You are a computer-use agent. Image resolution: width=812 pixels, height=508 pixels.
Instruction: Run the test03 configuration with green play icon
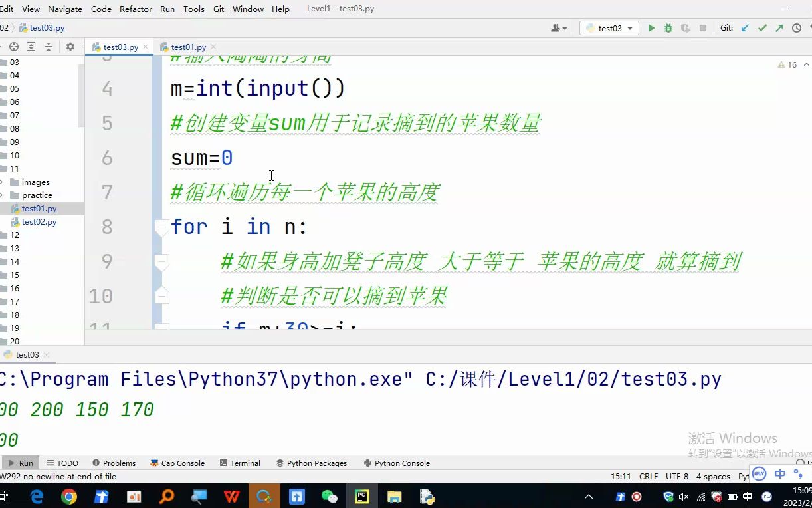(x=651, y=28)
